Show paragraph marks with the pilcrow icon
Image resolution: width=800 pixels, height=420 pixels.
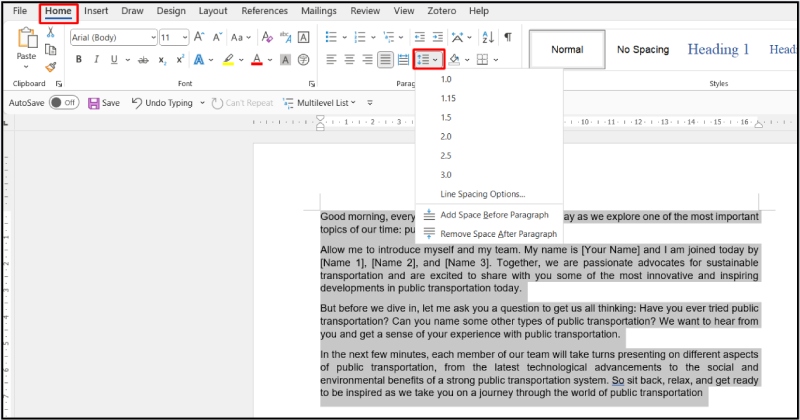(x=508, y=37)
